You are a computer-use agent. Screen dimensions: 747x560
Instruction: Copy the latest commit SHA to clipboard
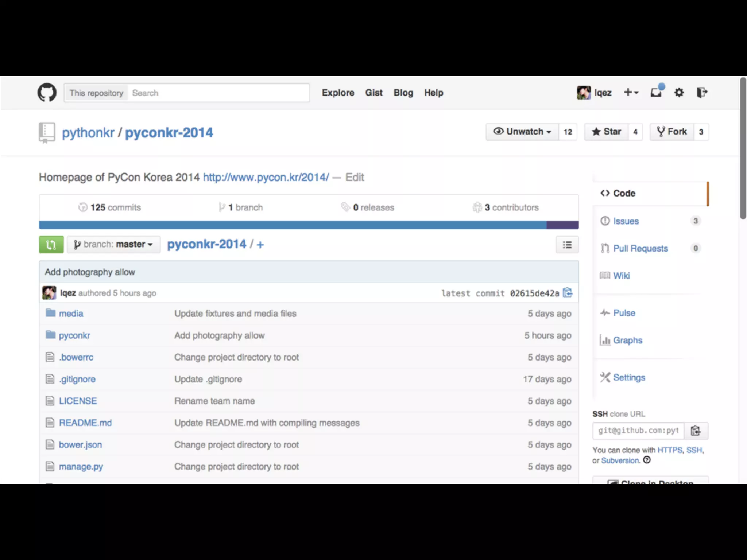click(x=568, y=293)
